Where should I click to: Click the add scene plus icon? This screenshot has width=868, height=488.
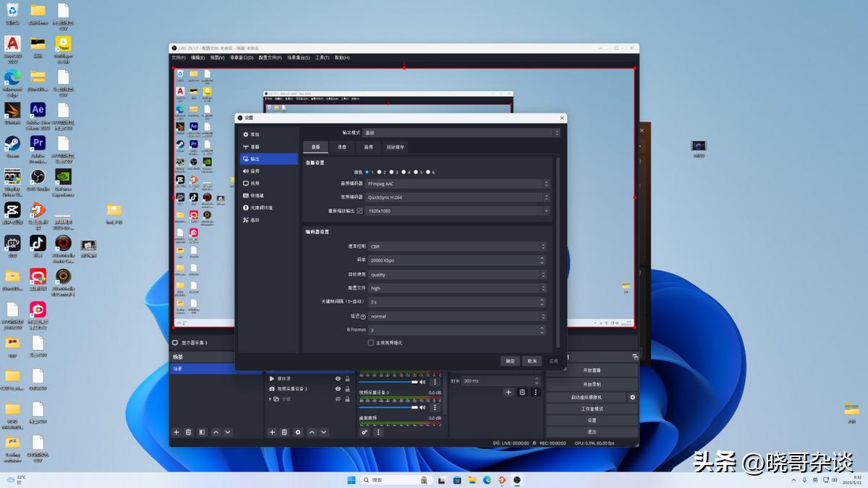(176, 432)
